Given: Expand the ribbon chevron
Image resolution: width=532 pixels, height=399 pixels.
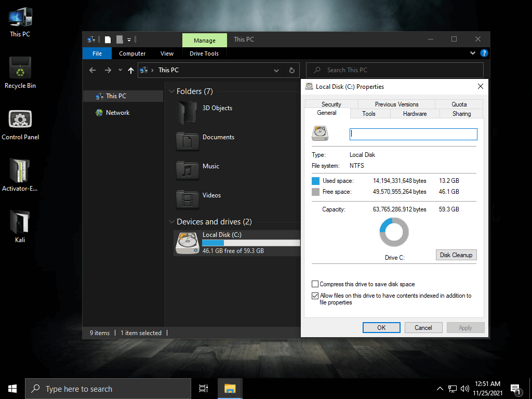Looking at the screenshot, I should (473, 54).
